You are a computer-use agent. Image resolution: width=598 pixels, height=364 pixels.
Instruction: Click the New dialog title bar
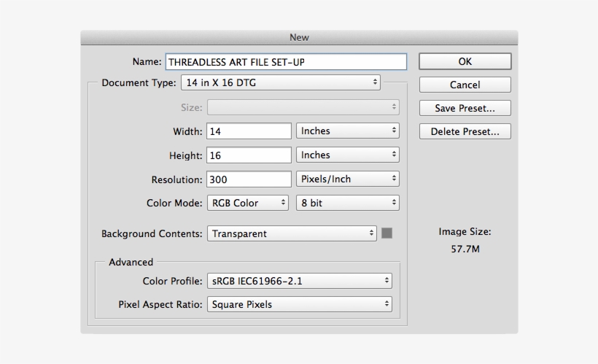299,38
